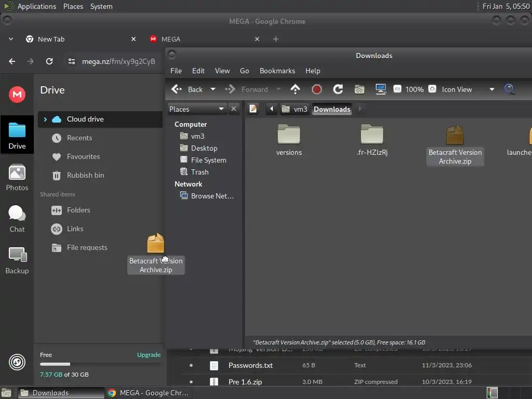Image resolution: width=532 pixels, height=399 pixels.
Task: Reload the MEGA page in Chrome
Action: pyautogui.click(x=49, y=61)
